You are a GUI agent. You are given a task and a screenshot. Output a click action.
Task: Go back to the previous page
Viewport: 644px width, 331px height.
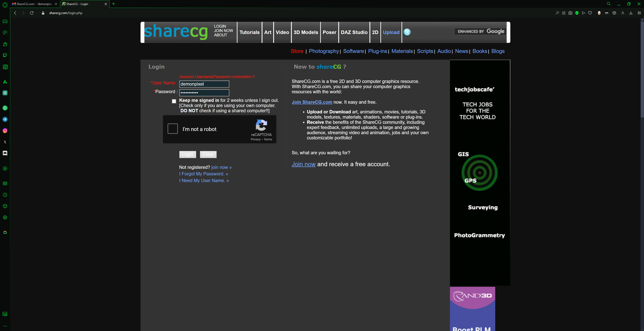pyautogui.click(x=15, y=13)
